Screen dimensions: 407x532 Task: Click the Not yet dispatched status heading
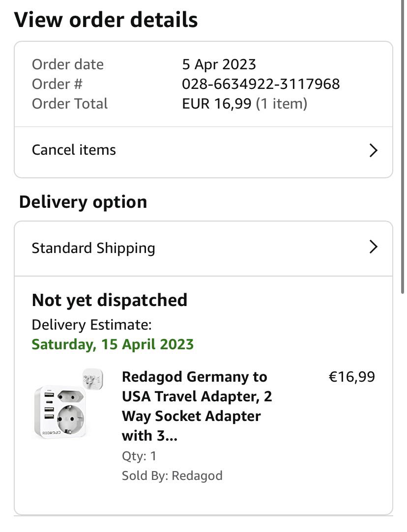pos(109,300)
